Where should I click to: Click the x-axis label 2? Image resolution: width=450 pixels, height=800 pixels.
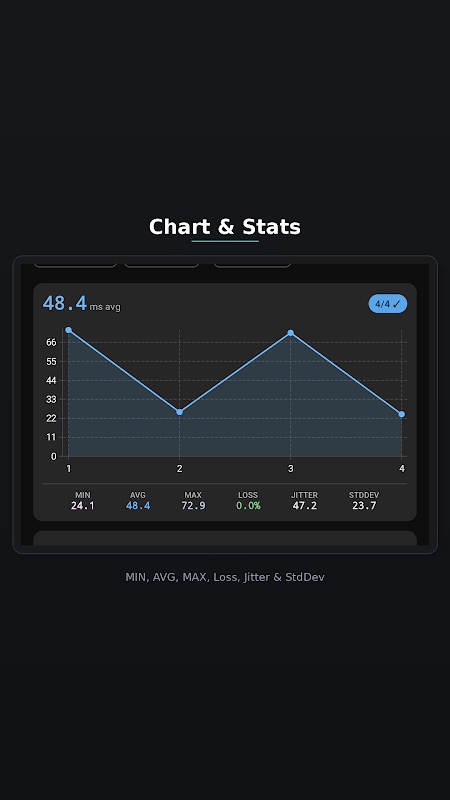click(180, 468)
